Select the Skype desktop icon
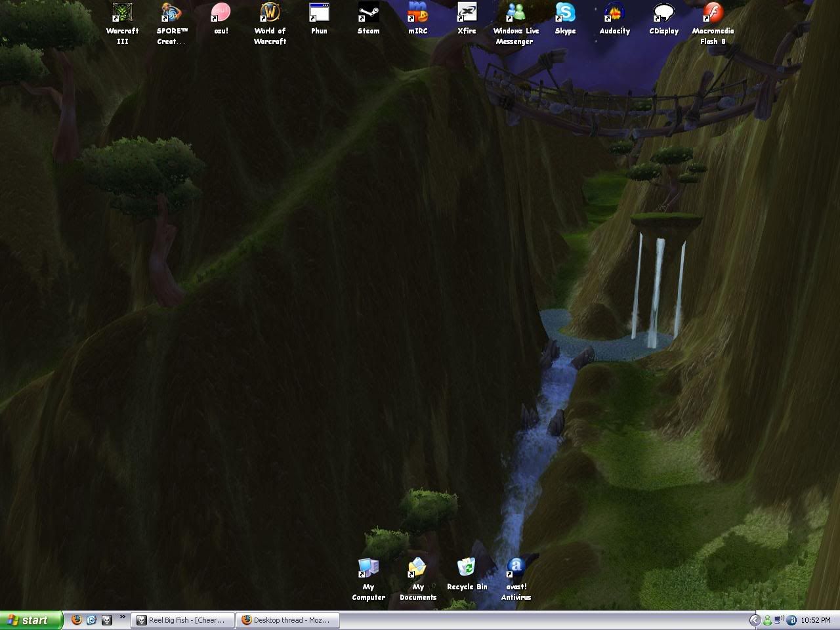Image resolution: width=840 pixels, height=630 pixels. [x=565, y=18]
